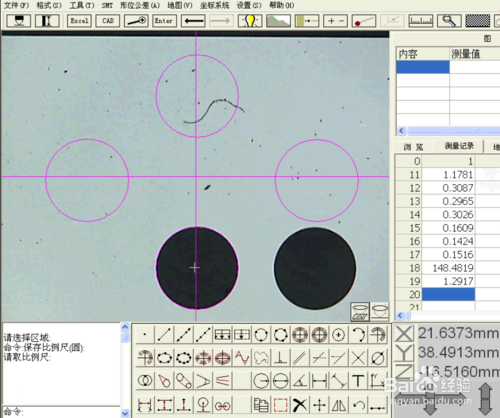Select the diameter symbol tool

378,358
